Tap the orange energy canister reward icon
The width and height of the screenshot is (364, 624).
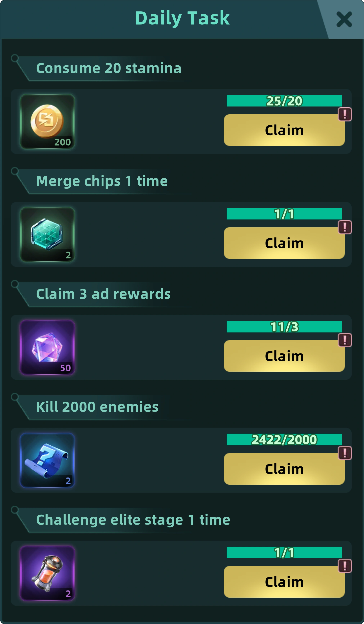47,573
